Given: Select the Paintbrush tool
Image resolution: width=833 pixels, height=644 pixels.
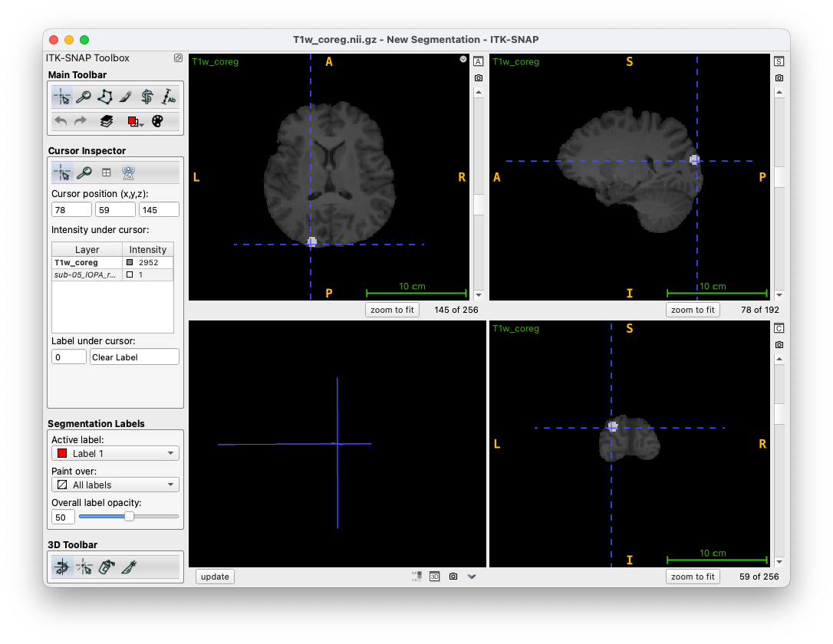Looking at the screenshot, I should click(x=126, y=97).
